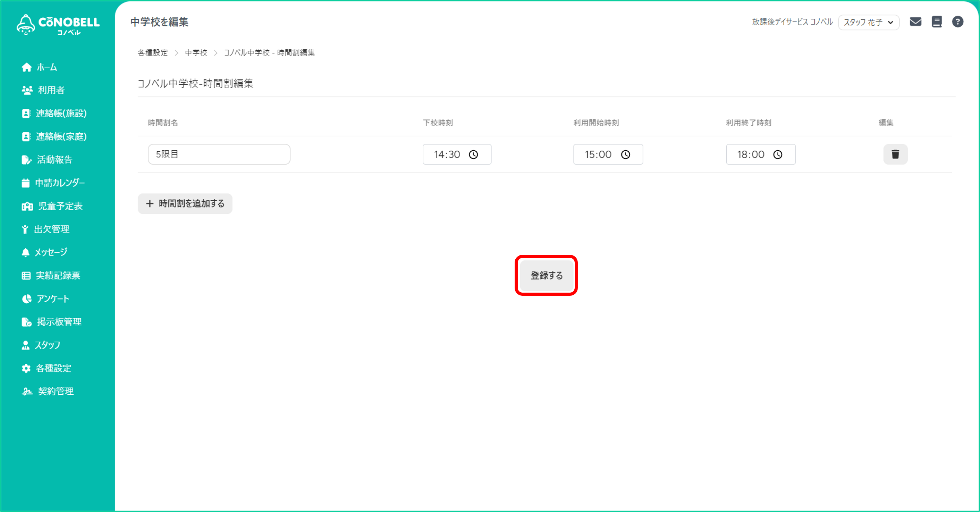Click the gear icon for 各種設定
The height and width of the screenshot is (512, 980).
26,369
